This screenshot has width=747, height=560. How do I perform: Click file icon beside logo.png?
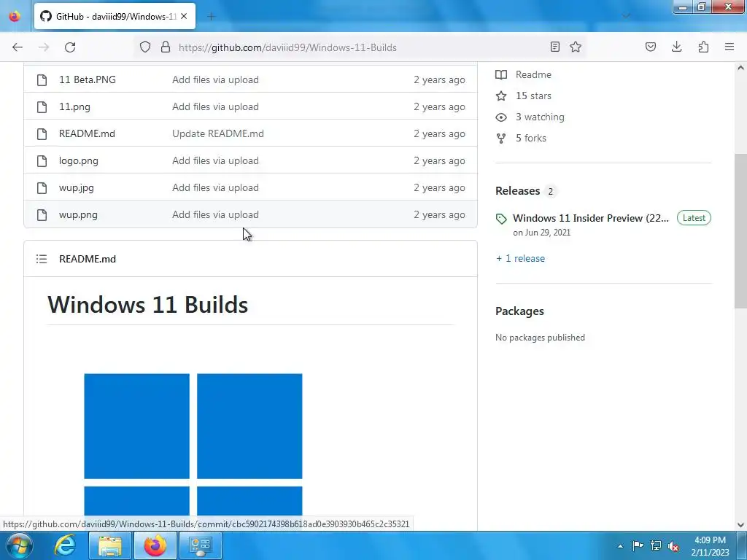point(42,161)
